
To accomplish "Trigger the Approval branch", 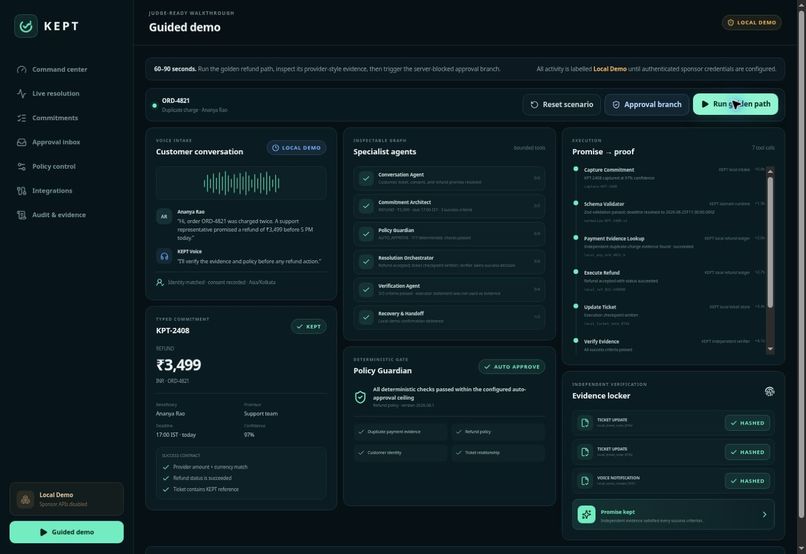I will click(647, 104).
